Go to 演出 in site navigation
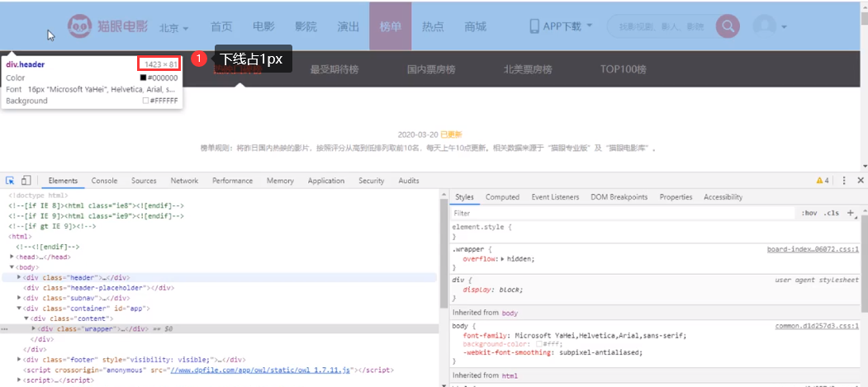The height and width of the screenshot is (387, 868). [349, 26]
